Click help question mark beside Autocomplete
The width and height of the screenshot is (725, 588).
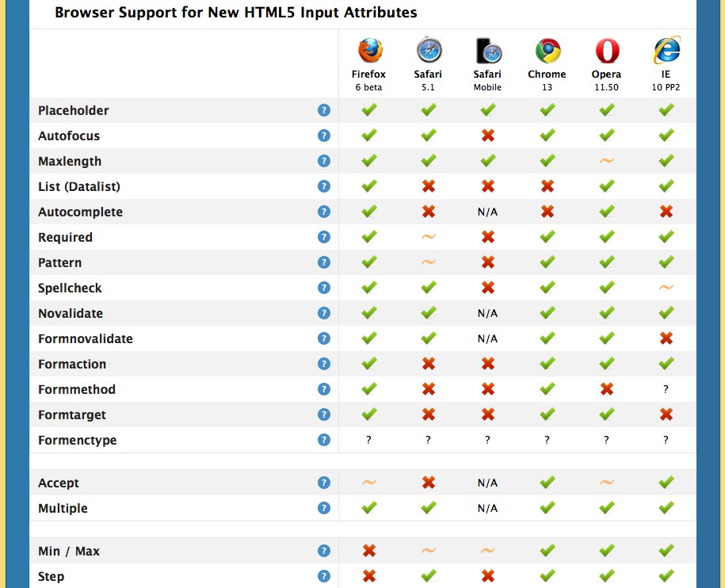[324, 212]
